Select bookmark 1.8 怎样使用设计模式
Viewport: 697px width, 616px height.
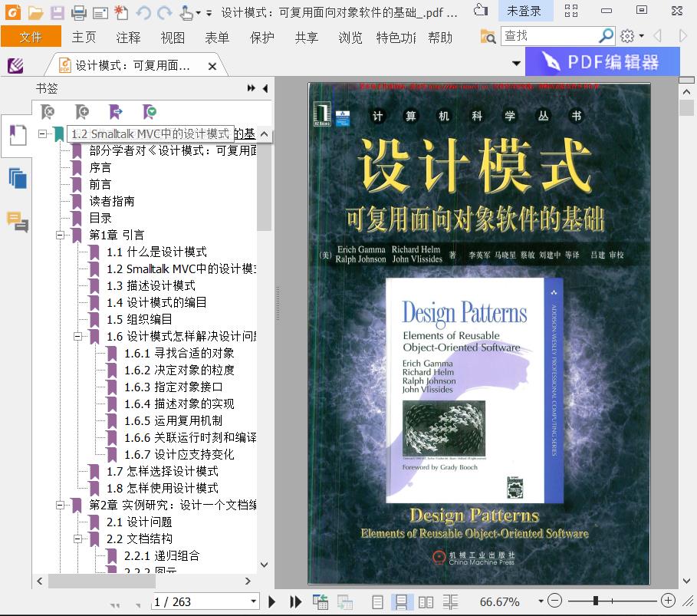(163, 488)
